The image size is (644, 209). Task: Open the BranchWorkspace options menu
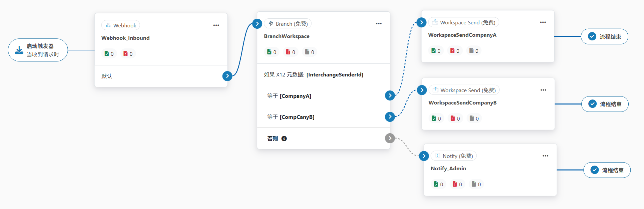click(379, 24)
